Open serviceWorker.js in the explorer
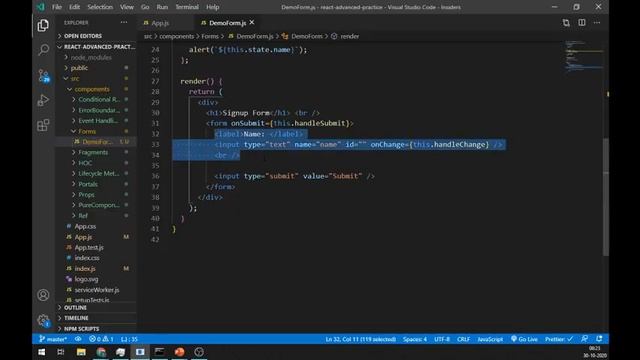The width and height of the screenshot is (640, 360). click(x=97, y=290)
